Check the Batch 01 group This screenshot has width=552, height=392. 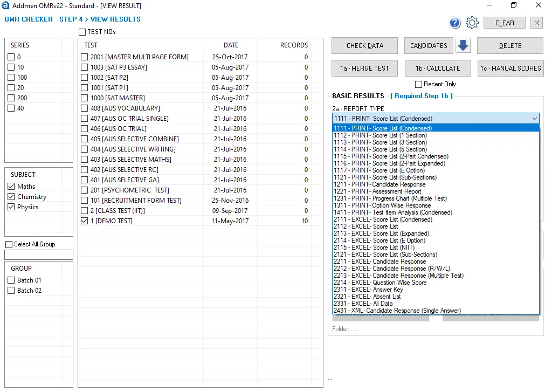(x=11, y=280)
